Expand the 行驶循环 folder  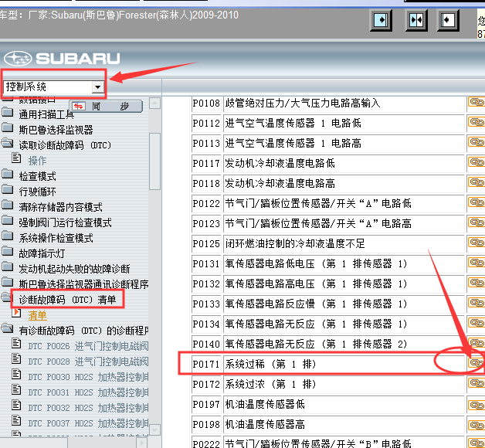tap(37, 192)
